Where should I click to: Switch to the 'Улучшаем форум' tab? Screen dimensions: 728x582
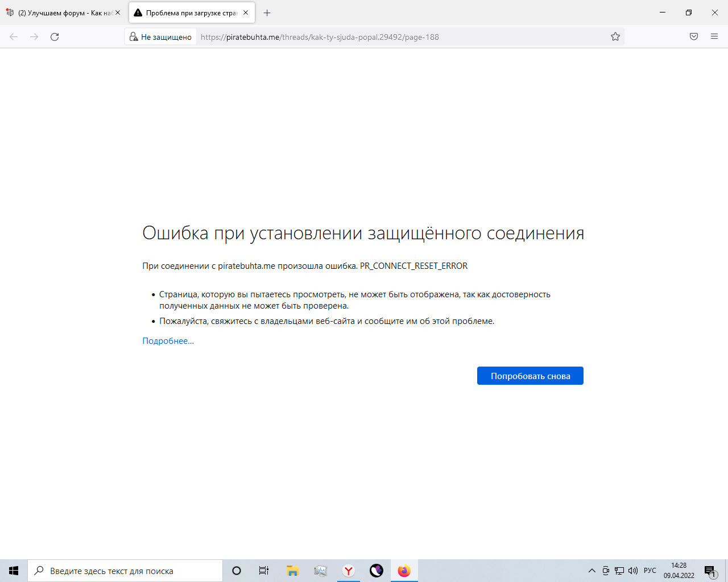(x=64, y=13)
